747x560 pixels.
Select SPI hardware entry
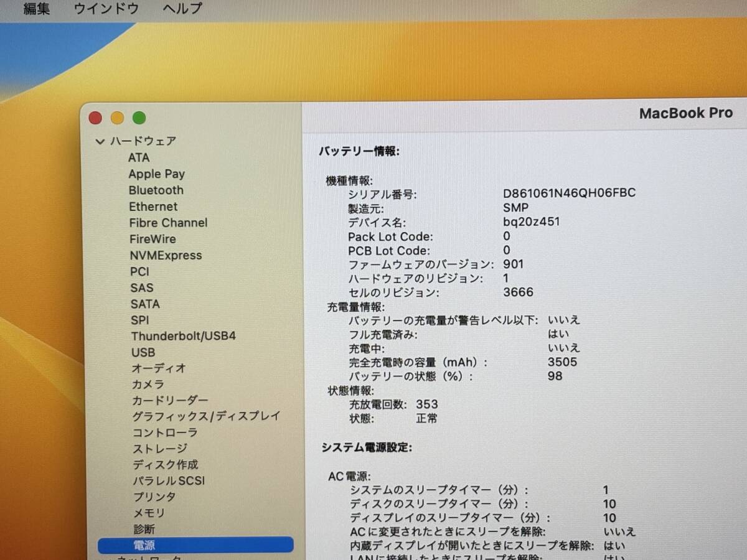[x=139, y=320]
